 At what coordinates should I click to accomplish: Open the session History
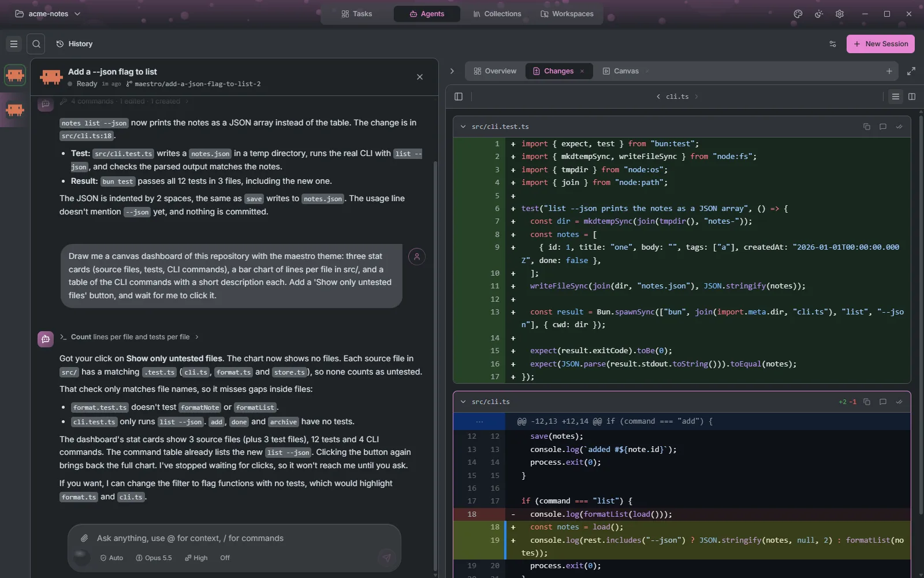click(74, 44)
